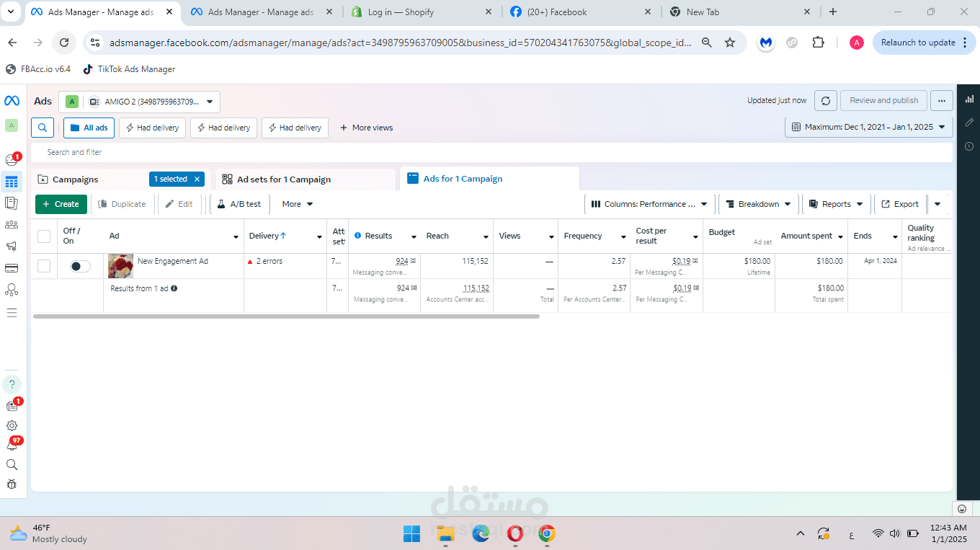Switch to the New Tab browser tab

click(x=741, y=12)
